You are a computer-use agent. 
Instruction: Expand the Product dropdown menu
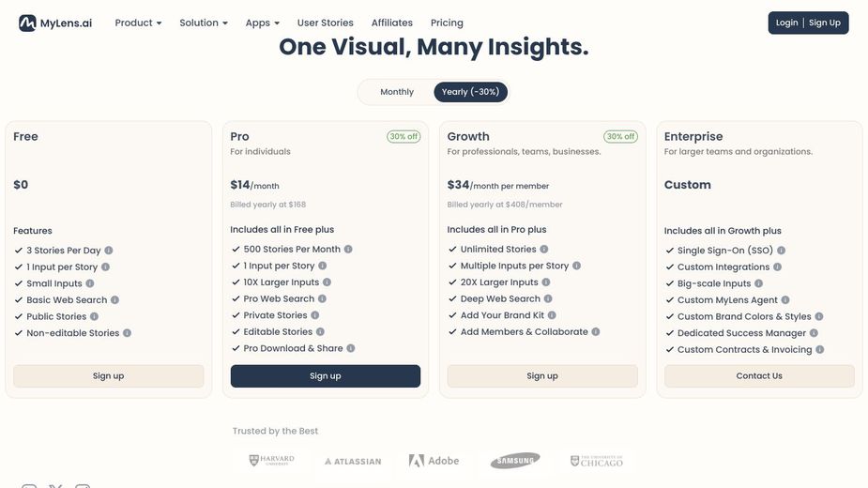[138, 23]
